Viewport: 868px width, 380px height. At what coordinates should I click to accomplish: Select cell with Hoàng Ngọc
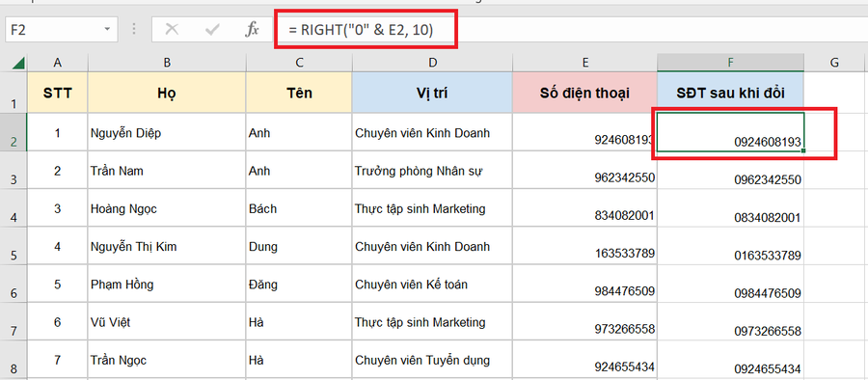tap(167, 208)
